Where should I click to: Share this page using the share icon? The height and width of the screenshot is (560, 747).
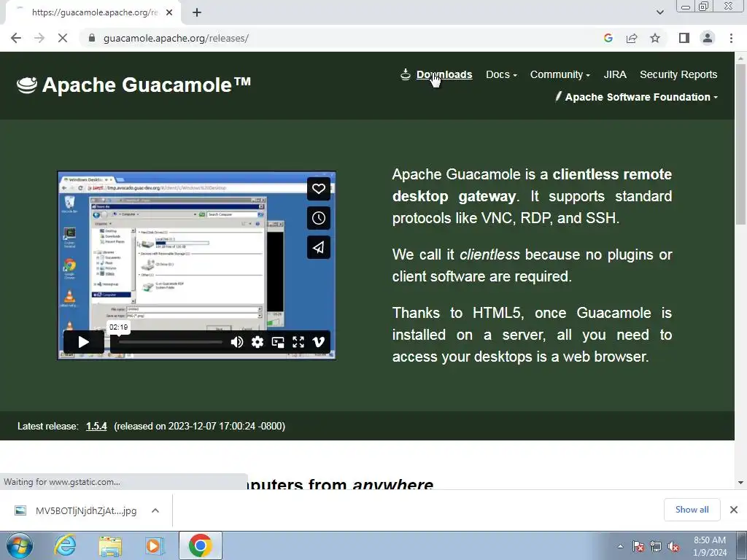pos(632,38)
